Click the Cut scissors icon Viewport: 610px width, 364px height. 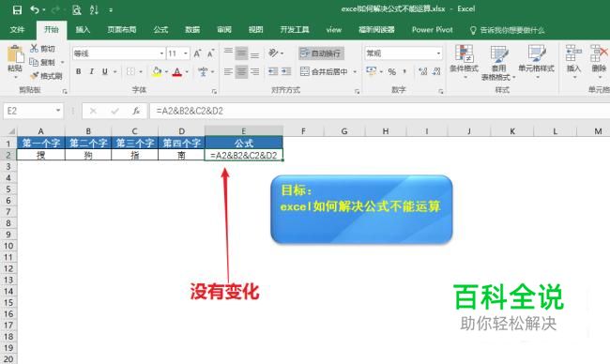tap(34, 49)
